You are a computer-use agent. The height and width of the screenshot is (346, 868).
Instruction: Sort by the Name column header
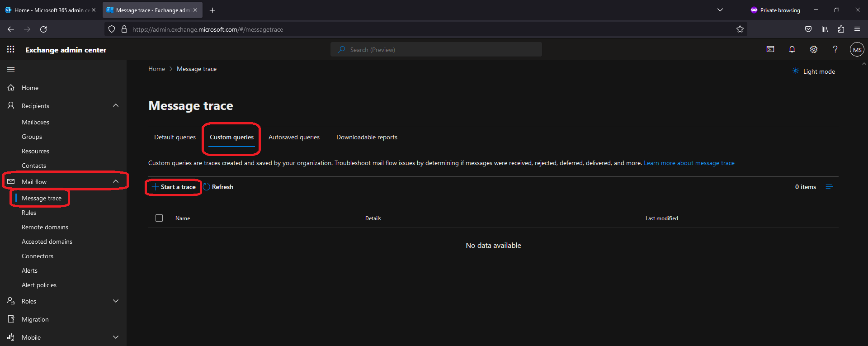183,218
